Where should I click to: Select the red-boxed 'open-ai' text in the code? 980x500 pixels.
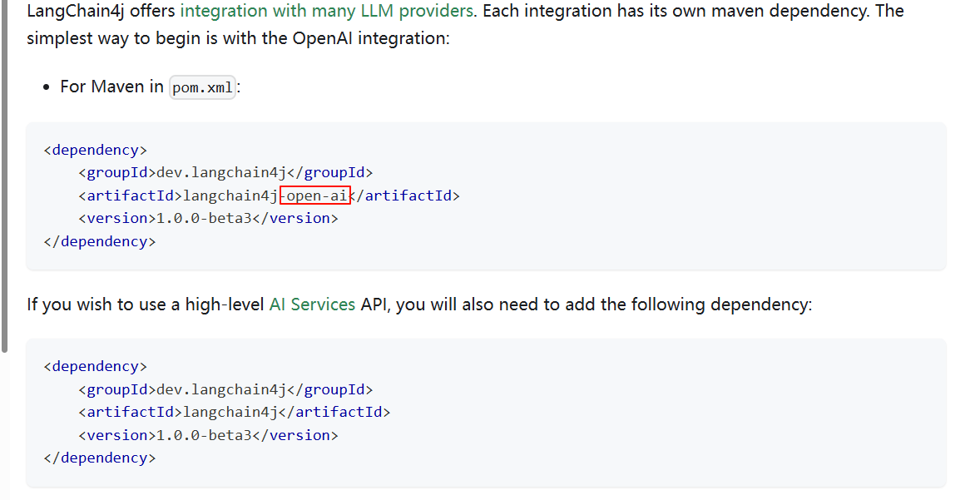(x=314, y=195)
